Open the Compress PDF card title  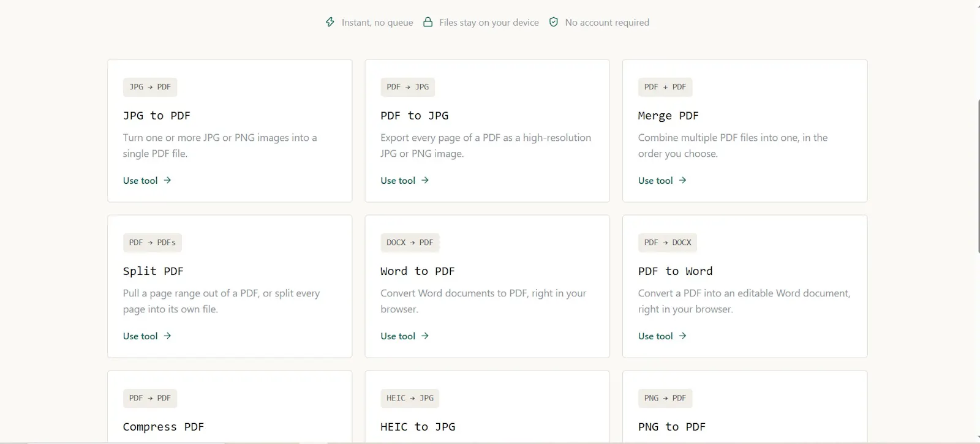[164, 427]
